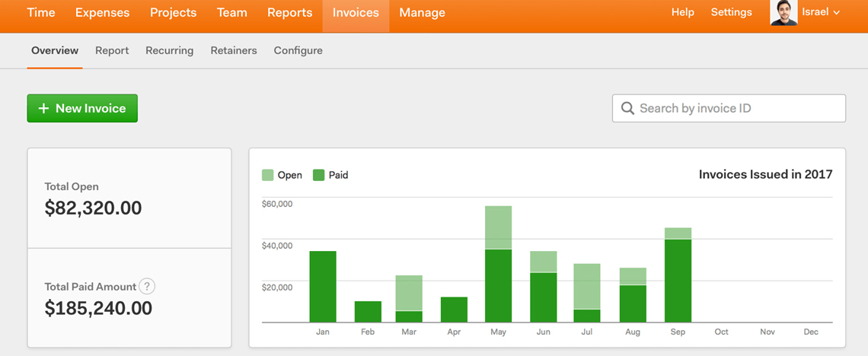
Task: Click the Sep month label
Action: point(678,332)
